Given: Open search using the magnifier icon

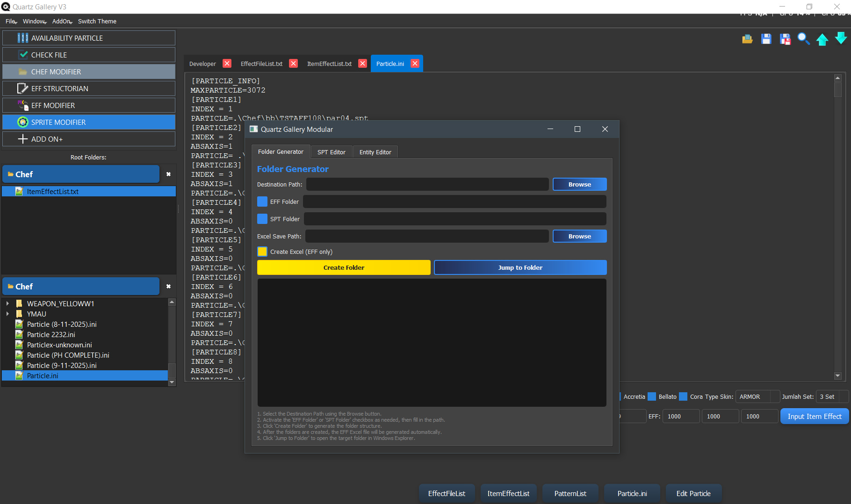Looking at the screenshot, I should click(x=804, y=39).
